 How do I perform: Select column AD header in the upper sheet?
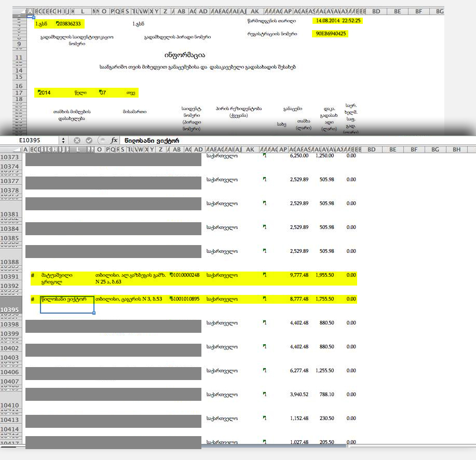click(x=203, y=11)
